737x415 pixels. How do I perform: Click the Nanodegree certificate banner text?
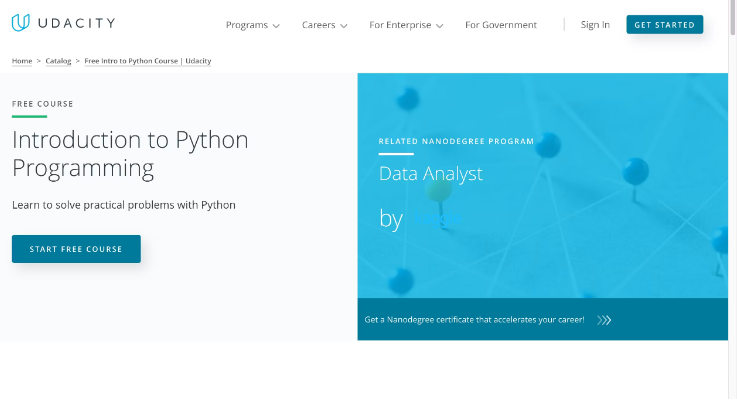tap(474, 320)
